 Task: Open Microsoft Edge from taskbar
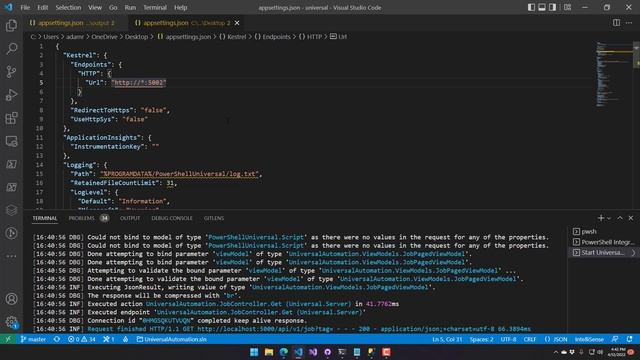283,352
